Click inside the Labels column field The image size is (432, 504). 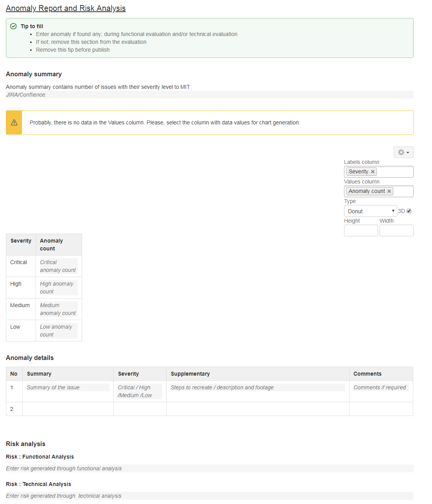click(x=394, y=172)
